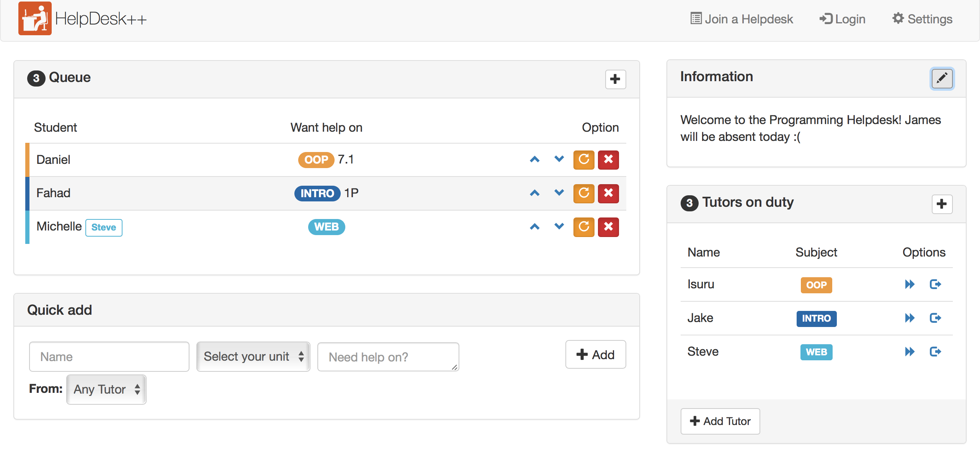Open the Any Tutor dropdown
This screenshot has width=980, height=461.
tap(106, 389)
